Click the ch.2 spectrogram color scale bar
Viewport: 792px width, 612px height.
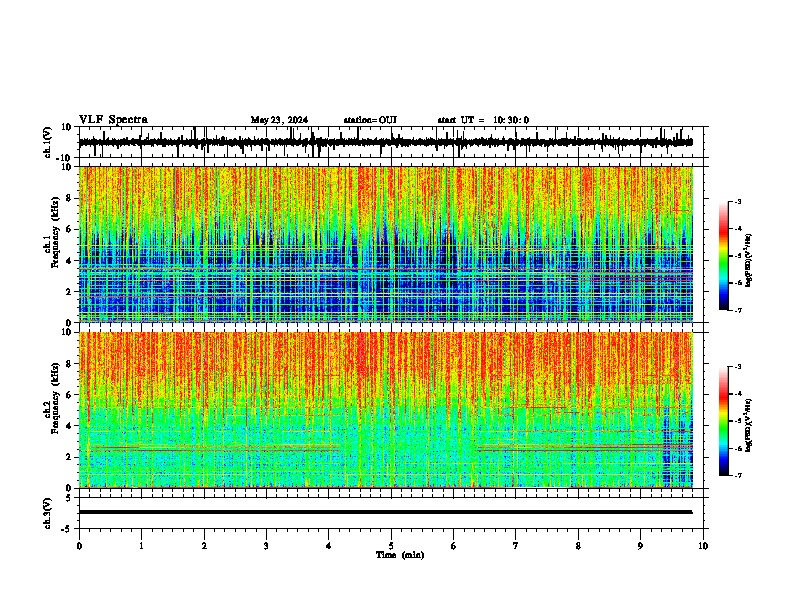(x=724, y=421)
